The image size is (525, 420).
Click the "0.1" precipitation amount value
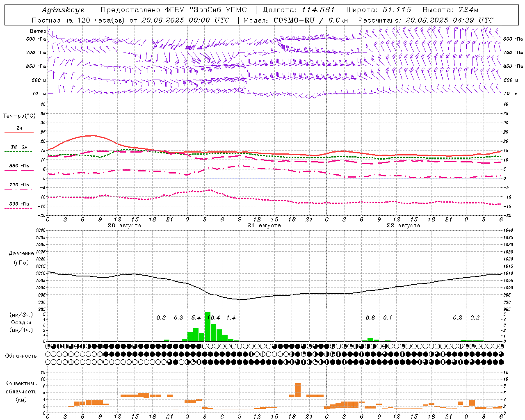click(x=388, y=318)
